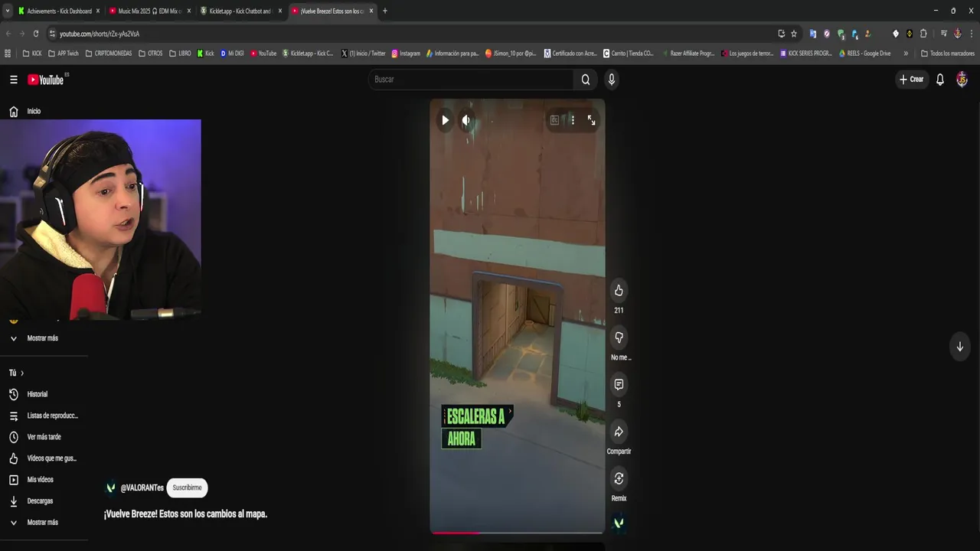The height and width of the screenshot is (551, 980).
Task: Open the Instagram bookmark
Action: [406, 54]
